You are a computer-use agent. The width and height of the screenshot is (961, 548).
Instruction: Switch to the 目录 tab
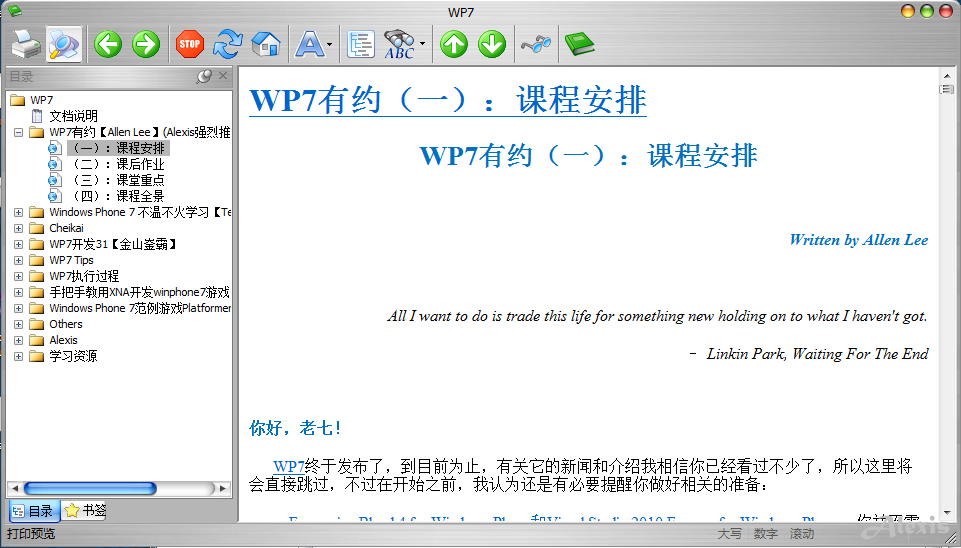34,511
